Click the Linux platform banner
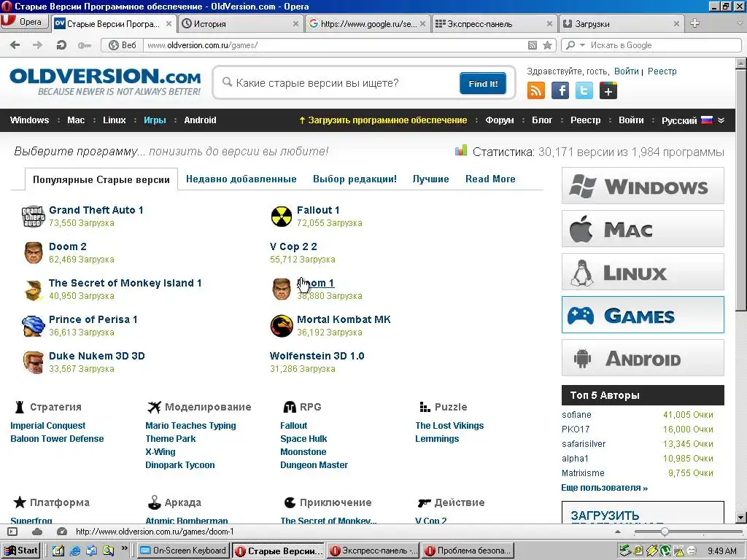 [x=643, y=272]
